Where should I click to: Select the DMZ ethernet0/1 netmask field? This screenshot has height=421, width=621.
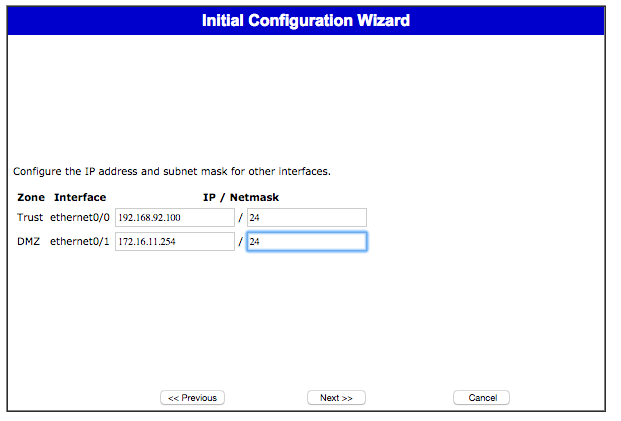click(306, 241)
